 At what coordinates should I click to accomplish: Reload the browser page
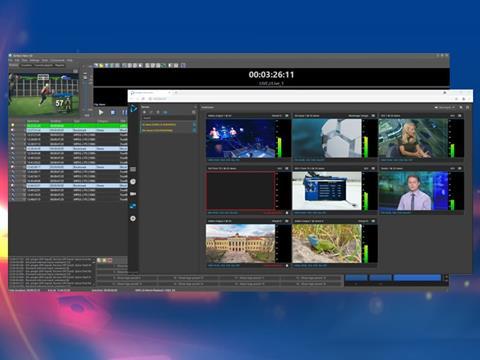(x=143, y=99)
